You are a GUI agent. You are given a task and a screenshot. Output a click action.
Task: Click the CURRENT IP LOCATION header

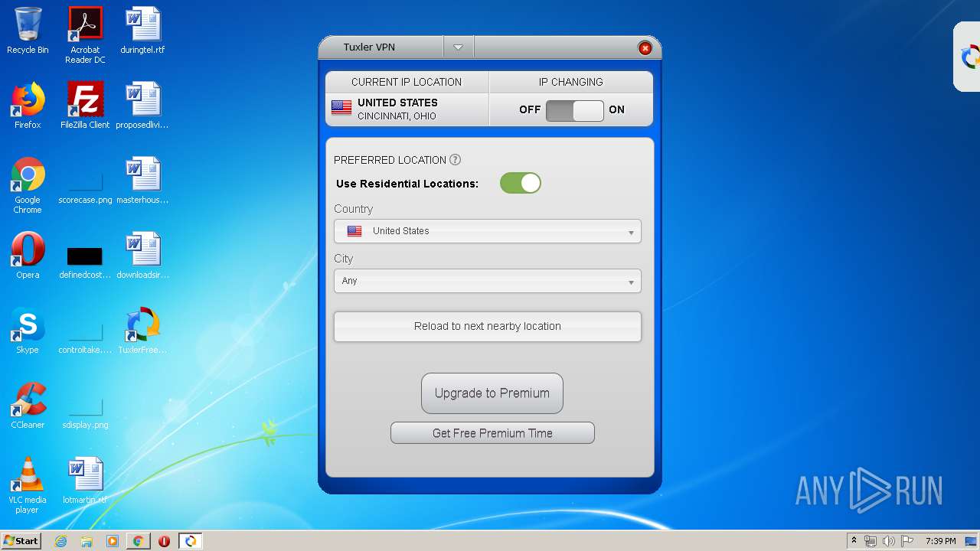click(407, 82)
